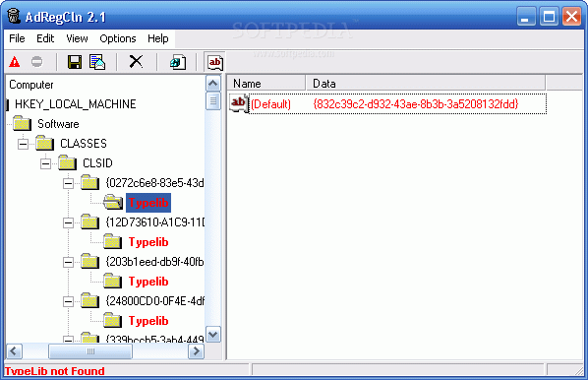Open the File menu
This screenshot has width=588, height=380.
pyautogui.click(x=17, y=38)
